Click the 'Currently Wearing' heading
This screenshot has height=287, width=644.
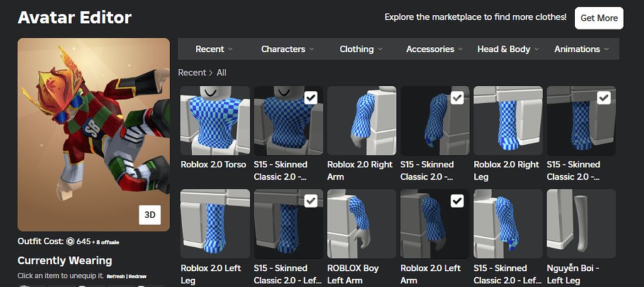point(65,261)
